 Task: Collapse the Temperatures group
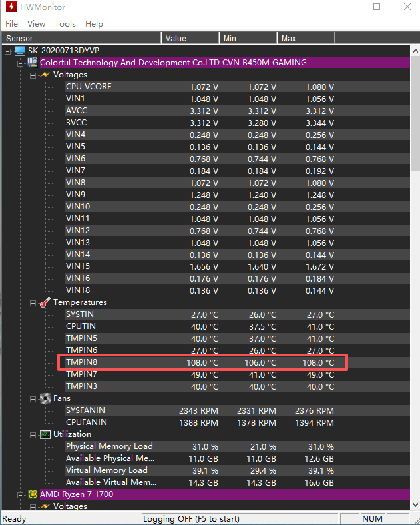33,303
